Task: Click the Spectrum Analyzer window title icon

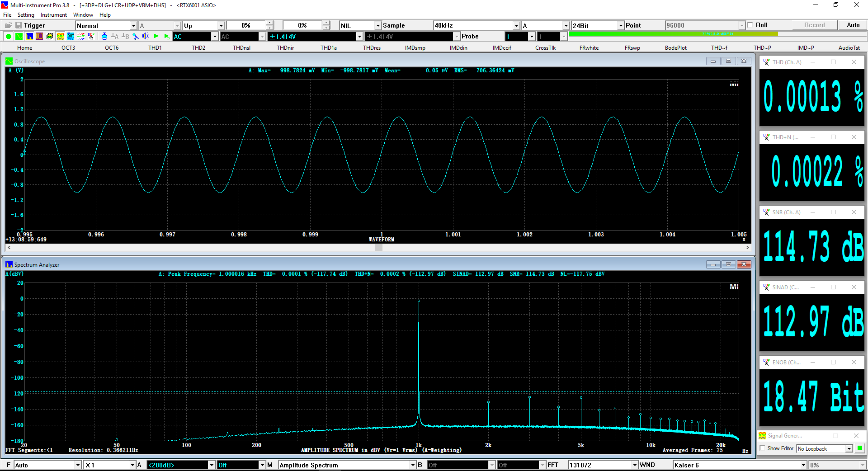Action: [x=9, y=264]
